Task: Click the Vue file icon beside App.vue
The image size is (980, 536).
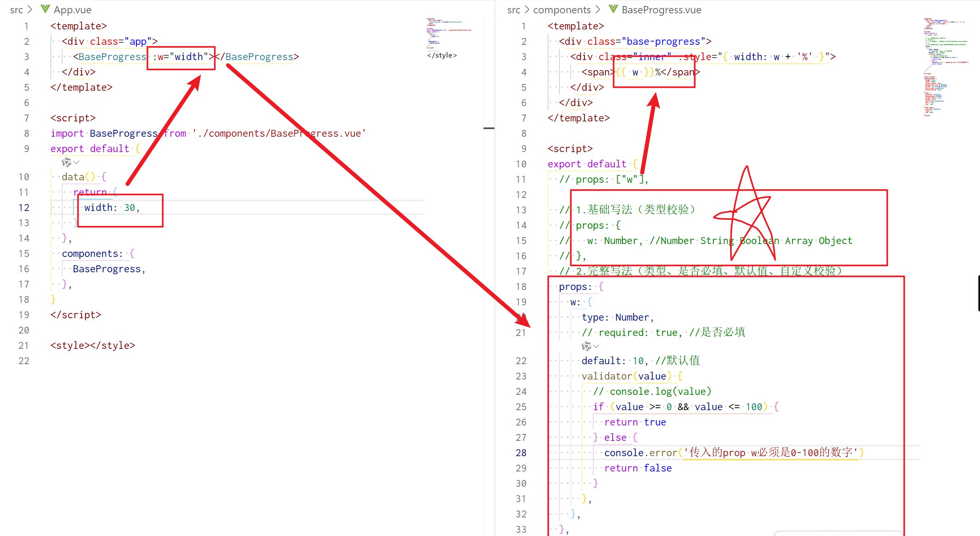Action: (x=45, y=9)
